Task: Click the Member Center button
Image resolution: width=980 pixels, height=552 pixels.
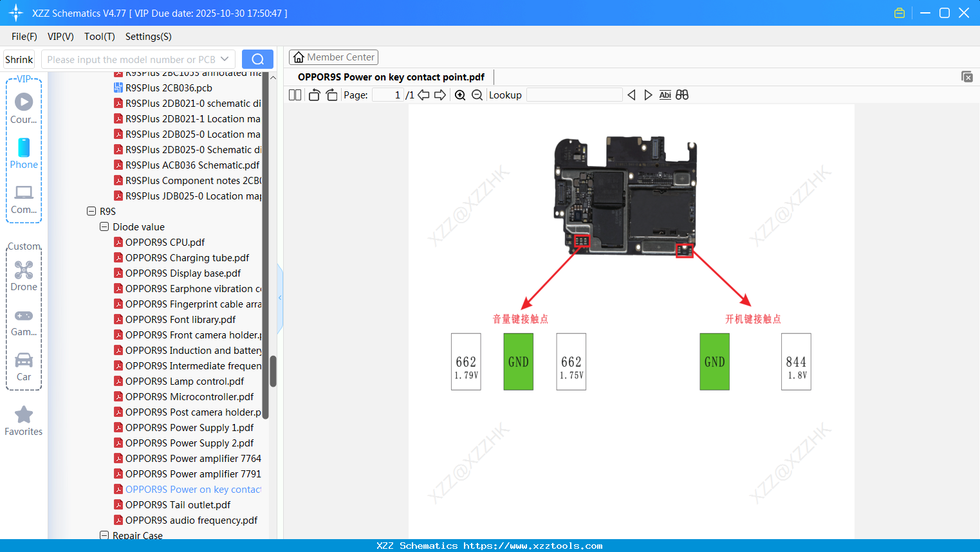Action: pyautogui.click(x=333, y=57)
